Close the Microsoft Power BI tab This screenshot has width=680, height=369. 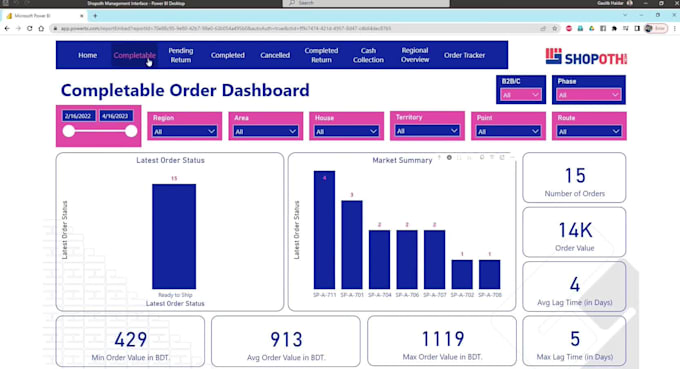pos(82,16)
